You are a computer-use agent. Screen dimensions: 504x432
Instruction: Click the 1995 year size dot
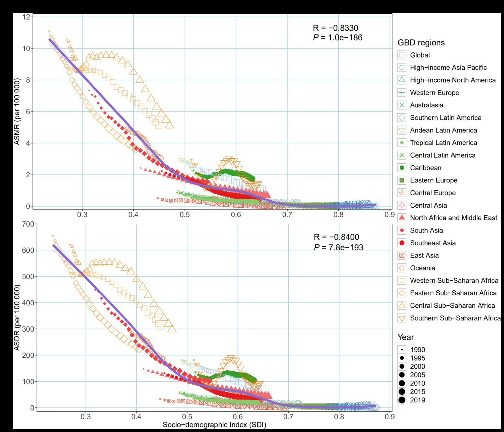click(x=402, y=358)
